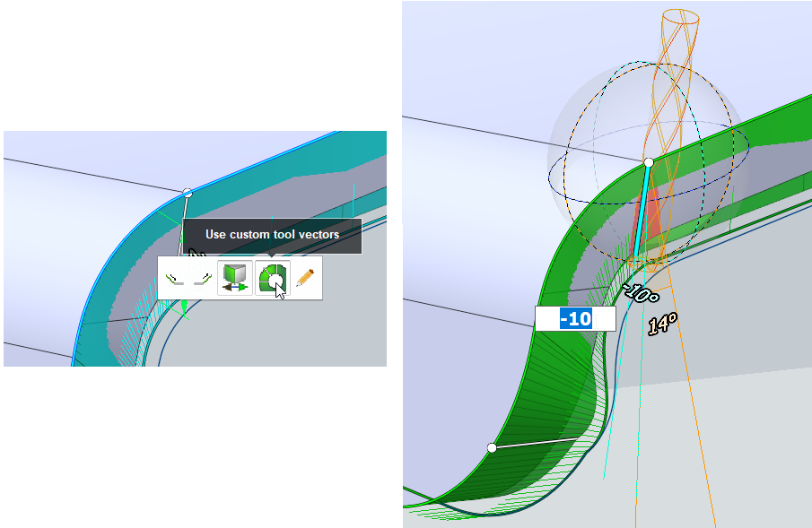Click the -10 angle input field
This screenshot has width=812, height=528.
(574, 318)
